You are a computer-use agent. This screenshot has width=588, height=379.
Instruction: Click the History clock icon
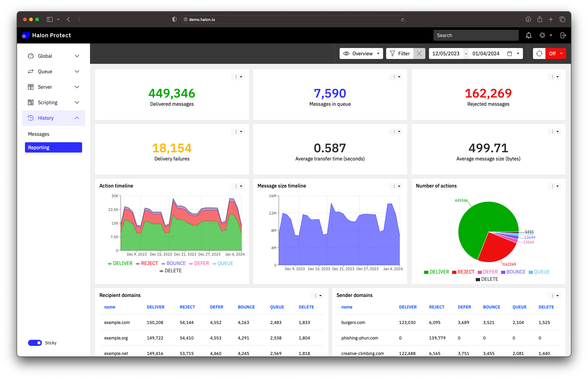click(31, 118)
